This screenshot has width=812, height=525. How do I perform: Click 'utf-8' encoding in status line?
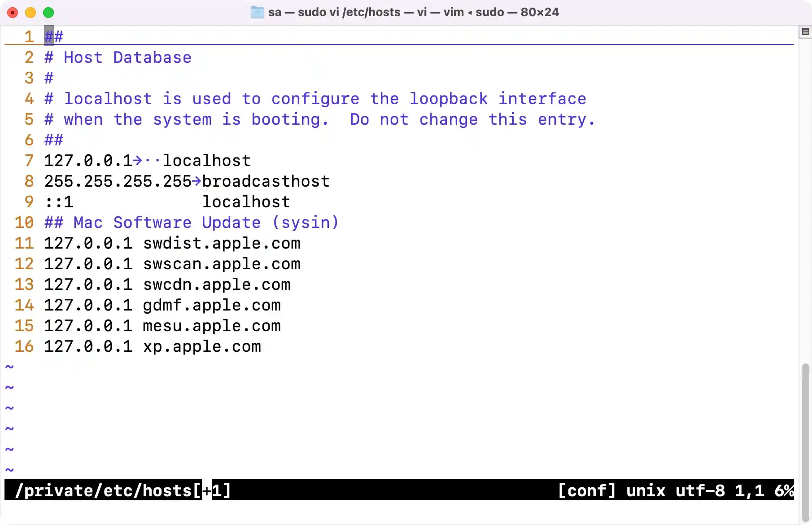[x=700, y=490]
